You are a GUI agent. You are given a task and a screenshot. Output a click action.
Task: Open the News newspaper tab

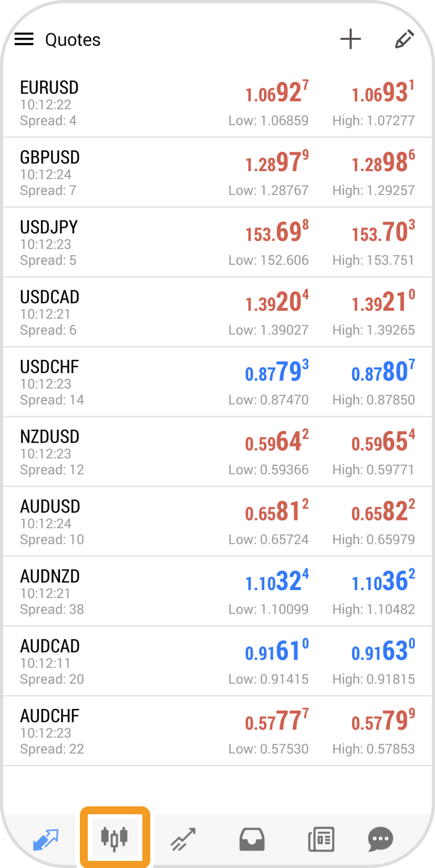click(x=321, y=839)
